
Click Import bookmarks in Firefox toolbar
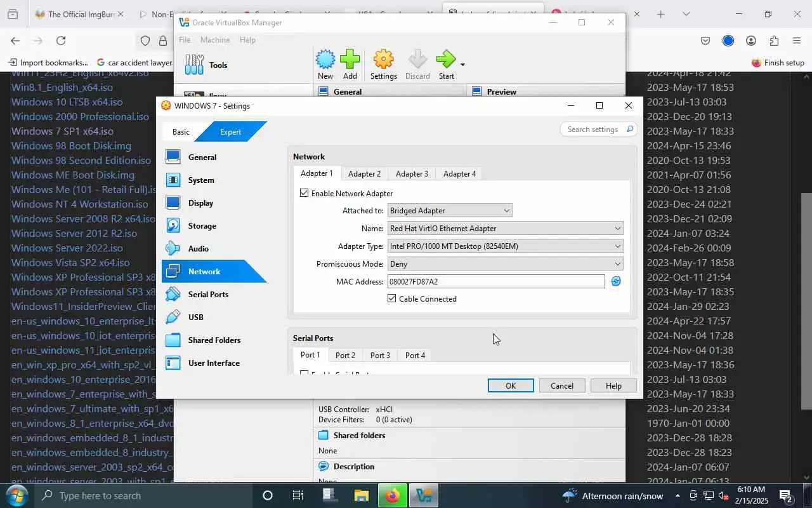[x=48, y=63]
